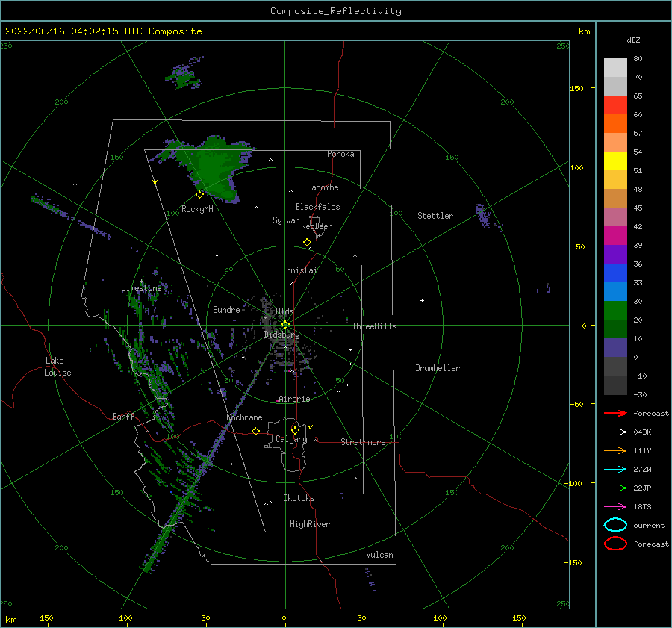Click the 2022/06/16 04:02:15 UTC timestamp
Viewport: 672px width, 628px height.
click(68, 31)
